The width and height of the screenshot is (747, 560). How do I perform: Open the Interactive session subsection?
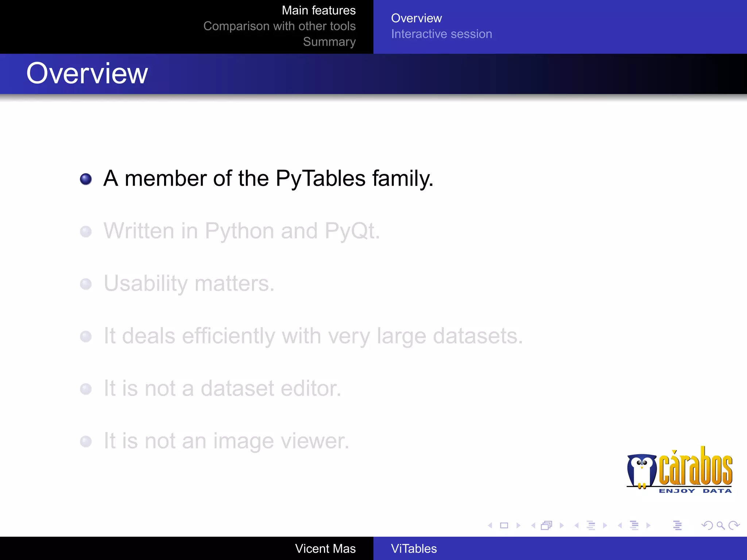point(441,34)
